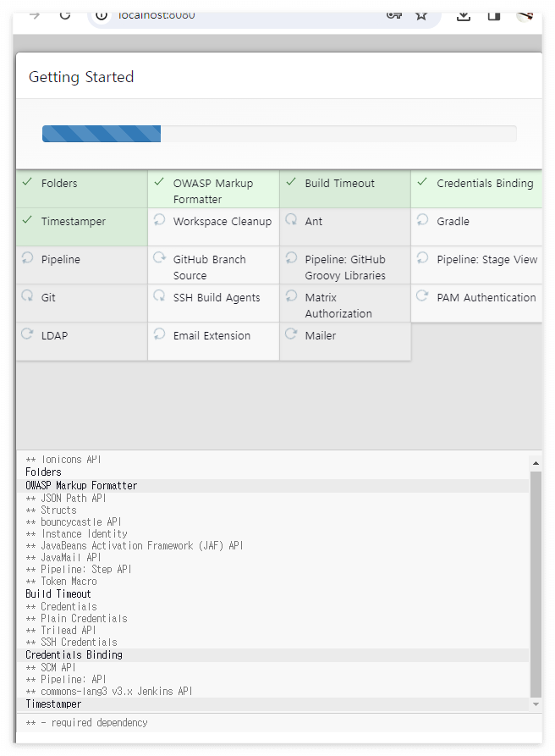Click the SCM API log line
555x756 pixels.
coord(51,667)
